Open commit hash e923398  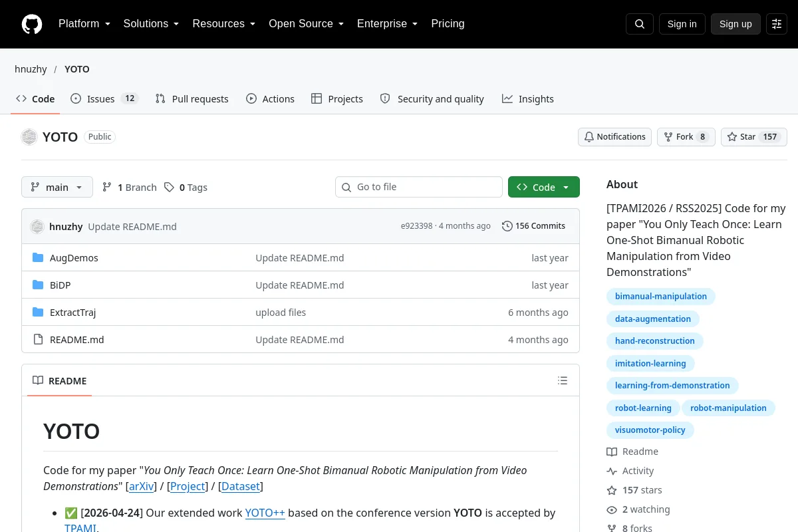(416, 226)
